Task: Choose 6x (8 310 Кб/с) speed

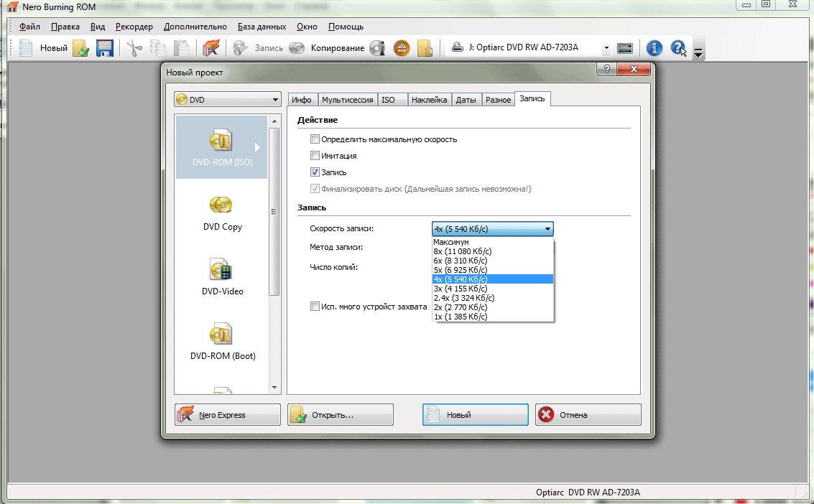Action: click(x=493, y=261)
